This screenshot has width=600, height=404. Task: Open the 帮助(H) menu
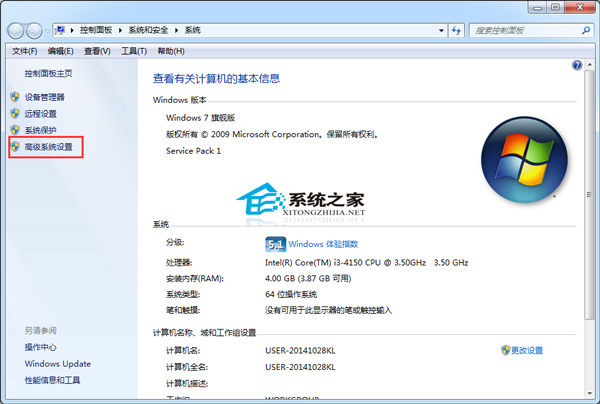[x=171, y=51]
